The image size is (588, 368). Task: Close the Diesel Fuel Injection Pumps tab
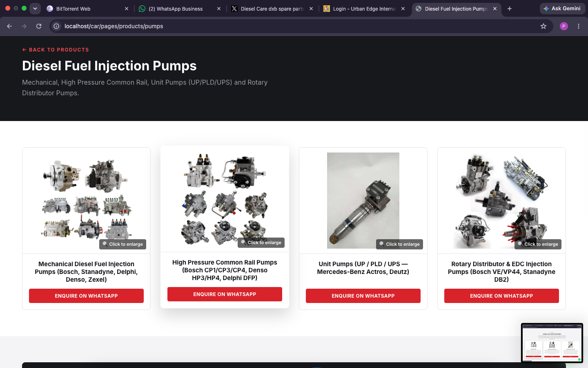coord(495,9)
